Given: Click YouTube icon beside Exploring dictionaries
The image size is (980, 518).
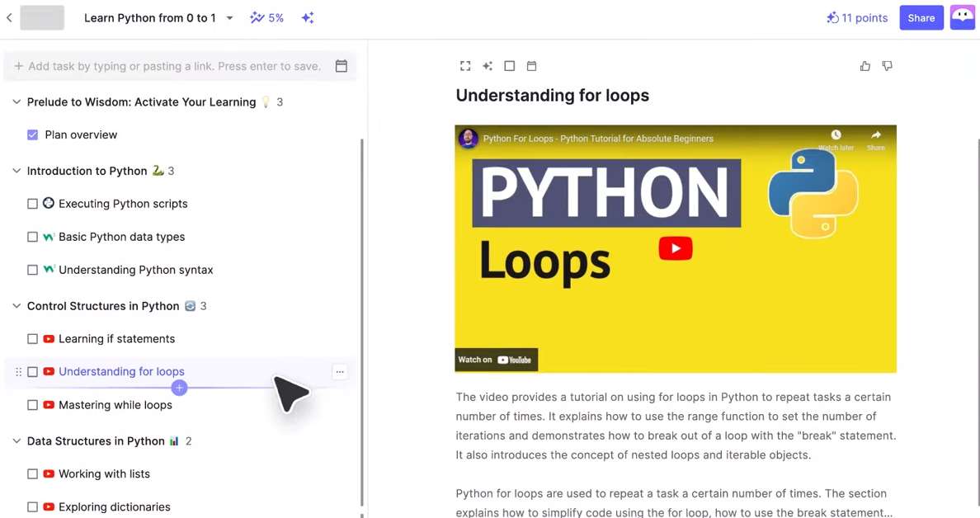Looking at the screenshot, I should [x=49, y=506].
